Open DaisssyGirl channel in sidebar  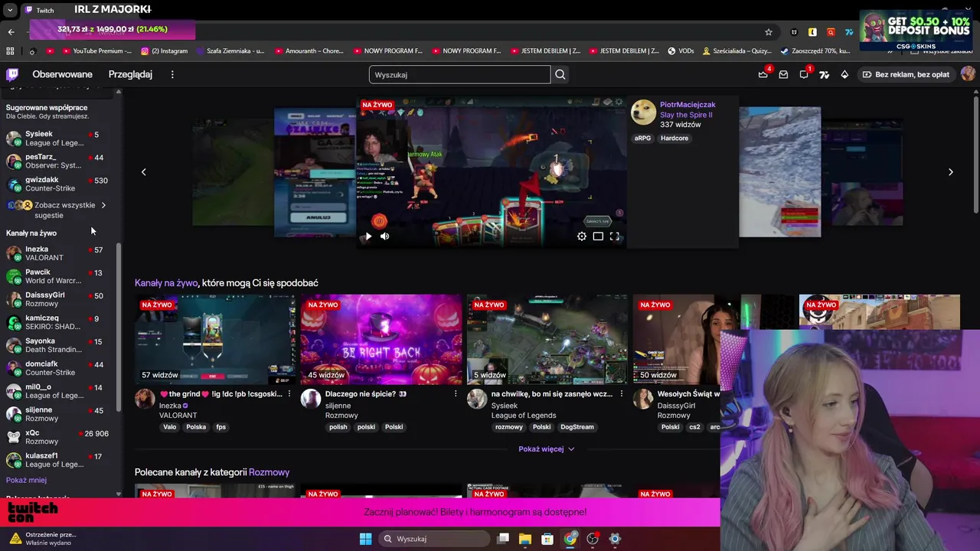click(x=57, y=299)
